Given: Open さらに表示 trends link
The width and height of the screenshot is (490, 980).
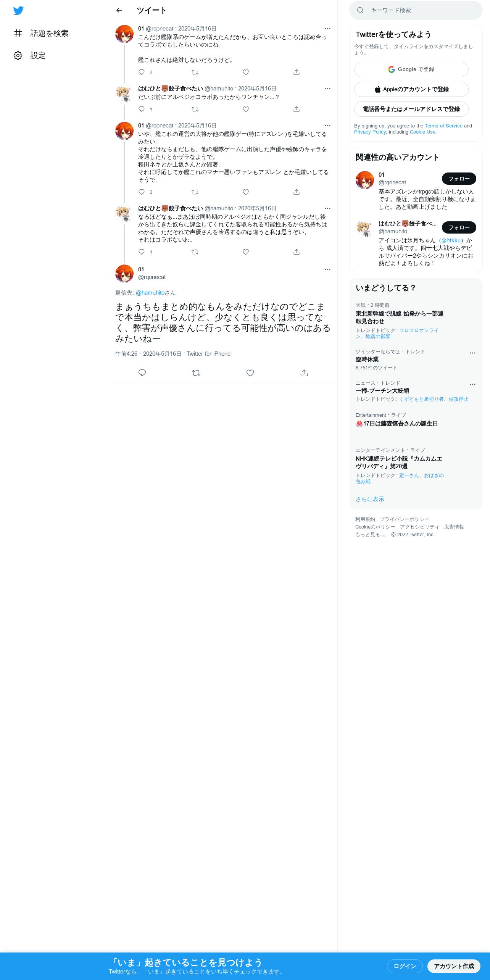Looking at the screenshot, I should coord(370,499).
